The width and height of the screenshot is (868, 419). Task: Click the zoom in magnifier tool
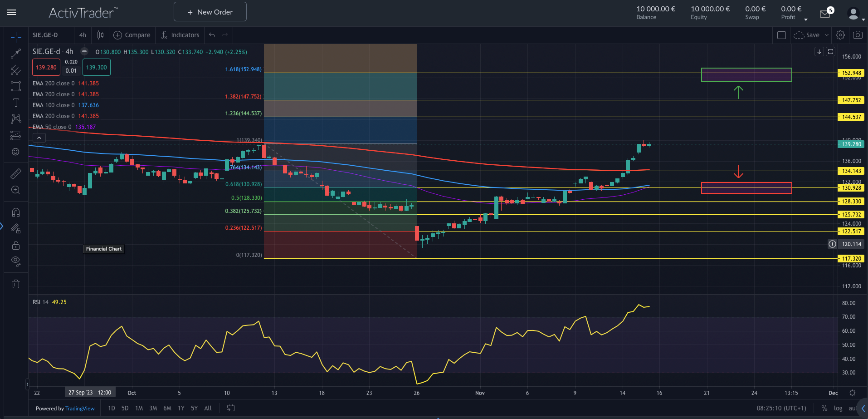16,190
